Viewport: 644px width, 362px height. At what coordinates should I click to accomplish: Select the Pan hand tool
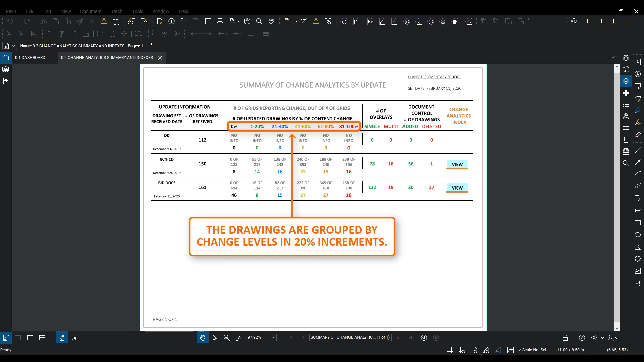[202, 338]
